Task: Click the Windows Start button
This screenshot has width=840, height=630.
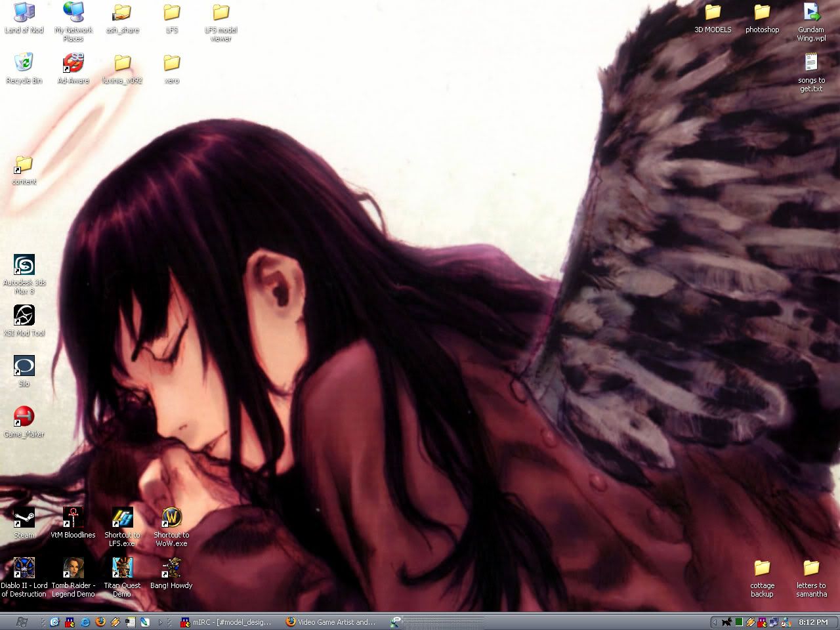Action: click(x=22, y=622)
